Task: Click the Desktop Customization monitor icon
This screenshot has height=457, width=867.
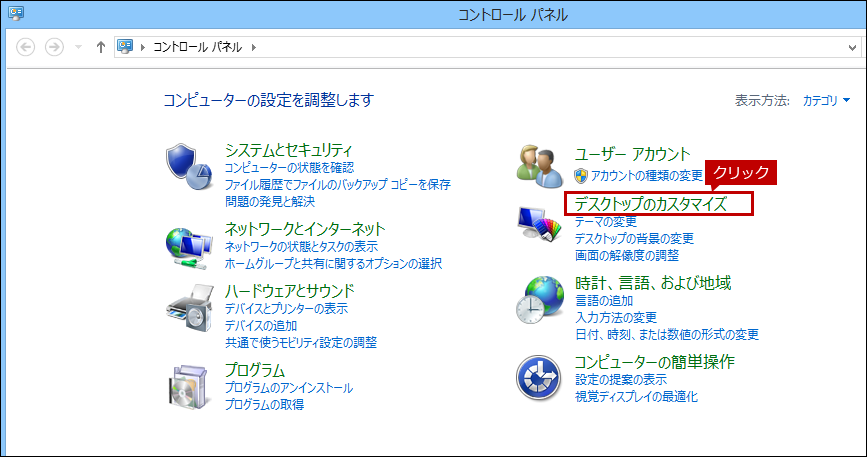Action: click(x=539, y=223)
